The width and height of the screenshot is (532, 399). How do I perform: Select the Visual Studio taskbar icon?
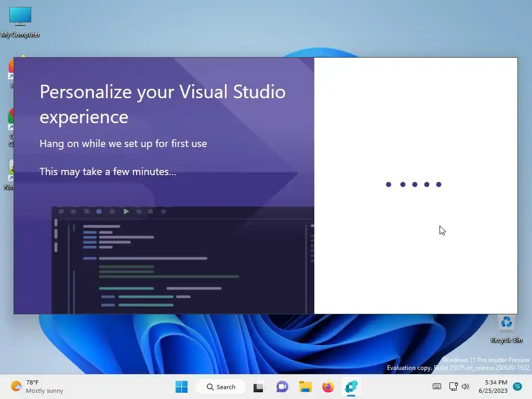point(351,387)
